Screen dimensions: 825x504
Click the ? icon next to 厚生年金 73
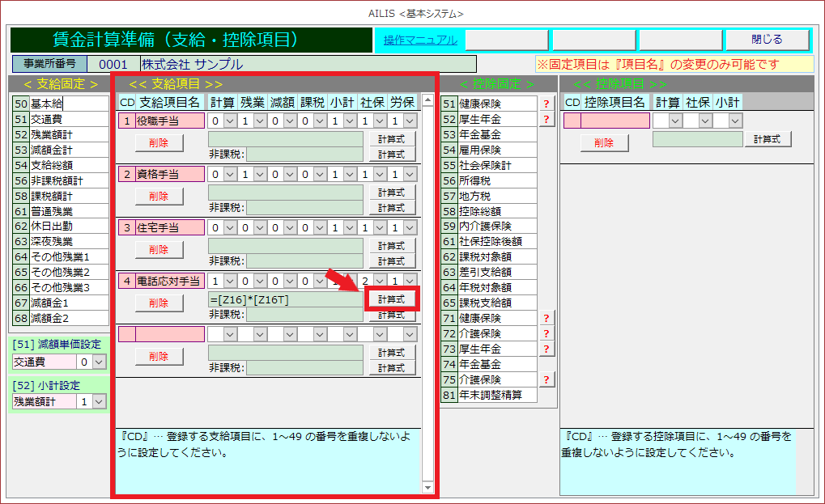click(546, 349)
